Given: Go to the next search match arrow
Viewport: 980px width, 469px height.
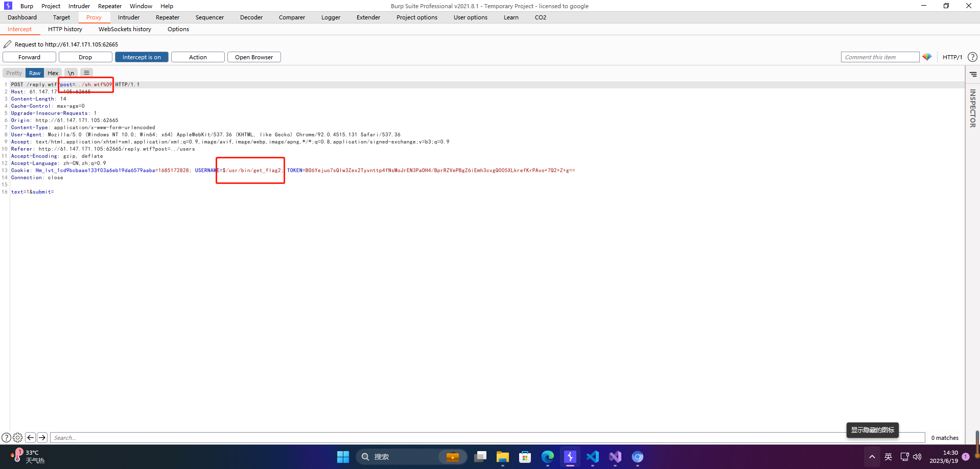Looking at the screenshot, I should click(42, 438).
